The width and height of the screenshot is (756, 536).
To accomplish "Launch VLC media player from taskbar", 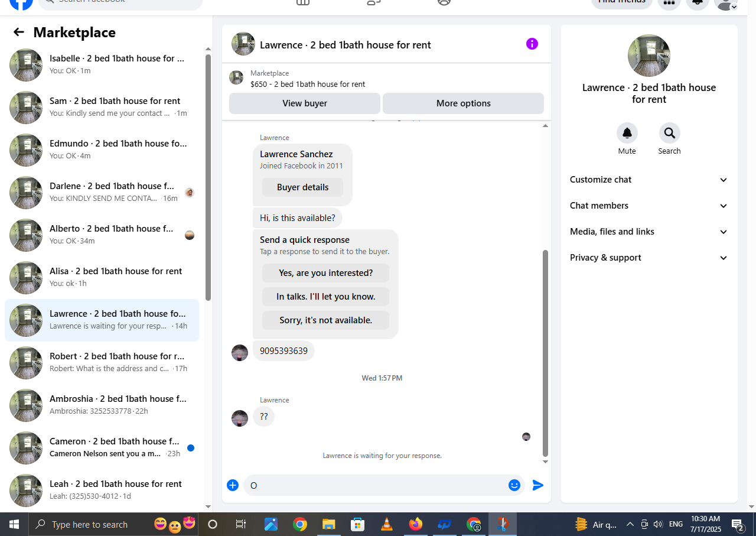I will (387, 524).
